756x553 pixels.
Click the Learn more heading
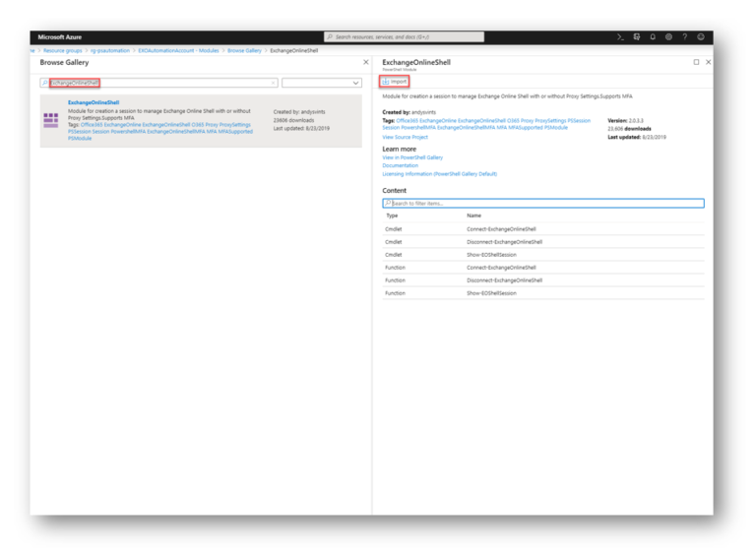pyautogui.click(x=400, y=149)
